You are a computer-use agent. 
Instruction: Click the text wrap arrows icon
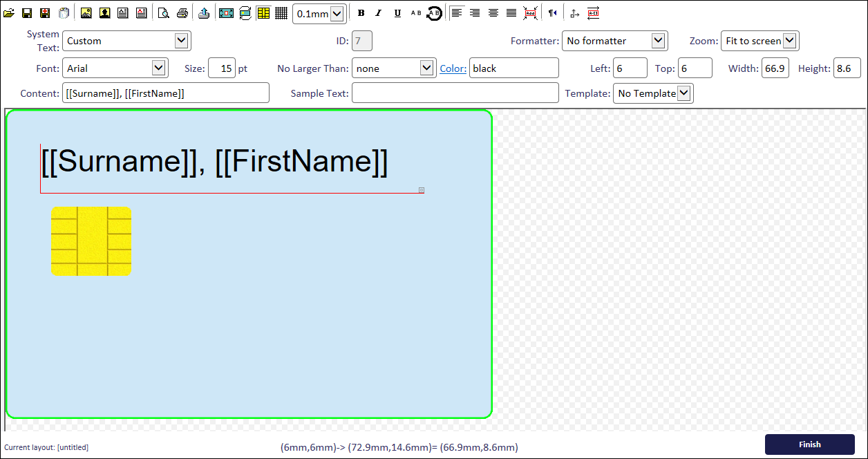pyautogui.click(x=593, y=12)
